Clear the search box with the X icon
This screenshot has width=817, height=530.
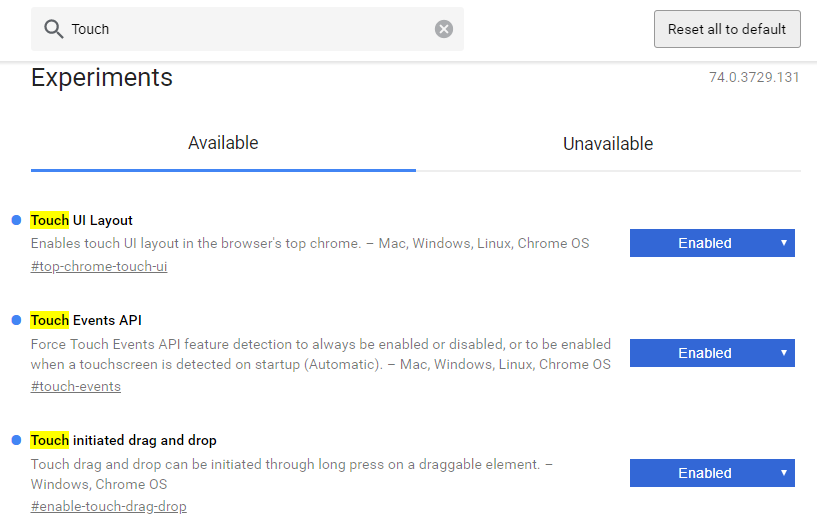tap(444, 29)
